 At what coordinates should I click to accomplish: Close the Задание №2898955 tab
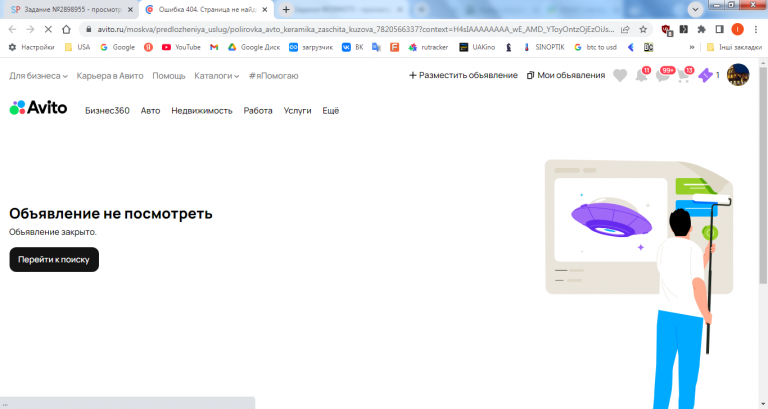130,9
